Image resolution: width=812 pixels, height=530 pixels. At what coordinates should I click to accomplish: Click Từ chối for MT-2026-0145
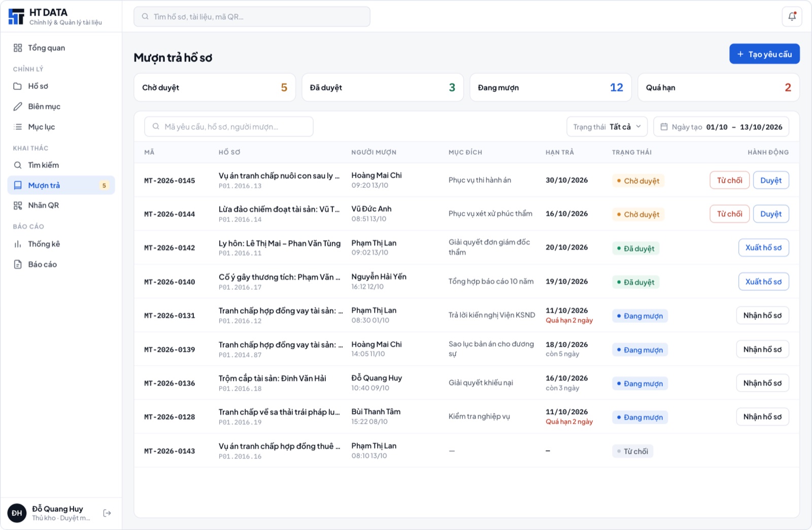[729, 180]
